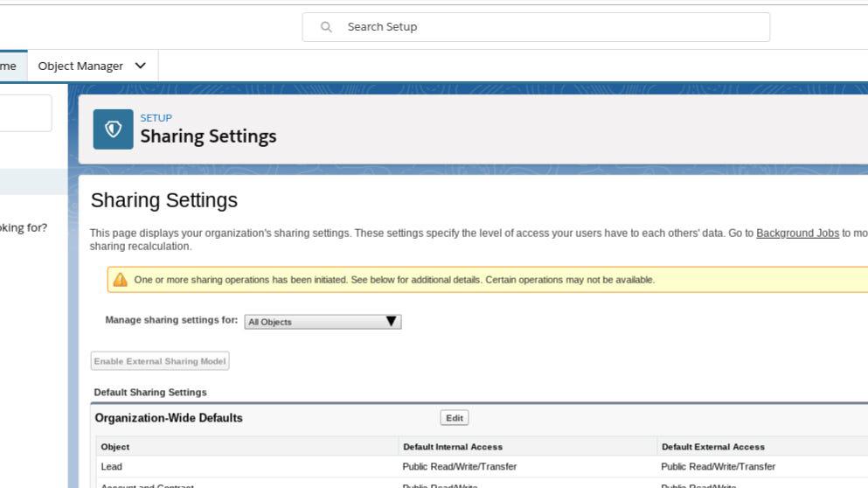The width and height of the screenshot is (868, 488).
Task: Click Edit for Organization-Wide Defaults
Action: pos(455,418)
